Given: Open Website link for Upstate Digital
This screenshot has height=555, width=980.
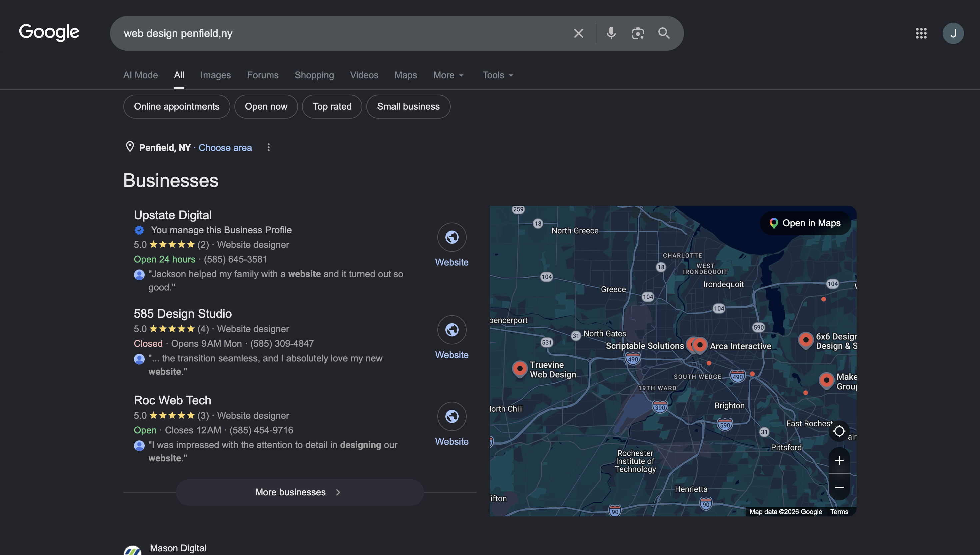Looking at the screenshot, I should (x=451, y=262).
